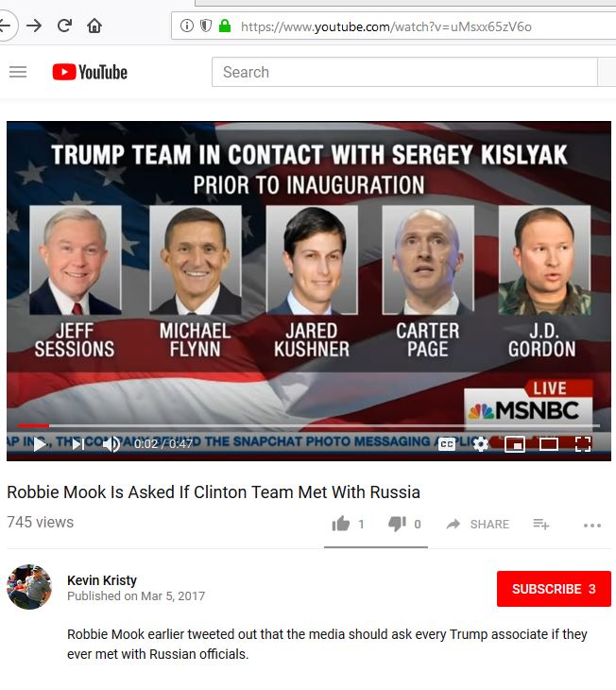The image size is (616, 690).
Task: Skip to next video
Action: coord(78,444)
